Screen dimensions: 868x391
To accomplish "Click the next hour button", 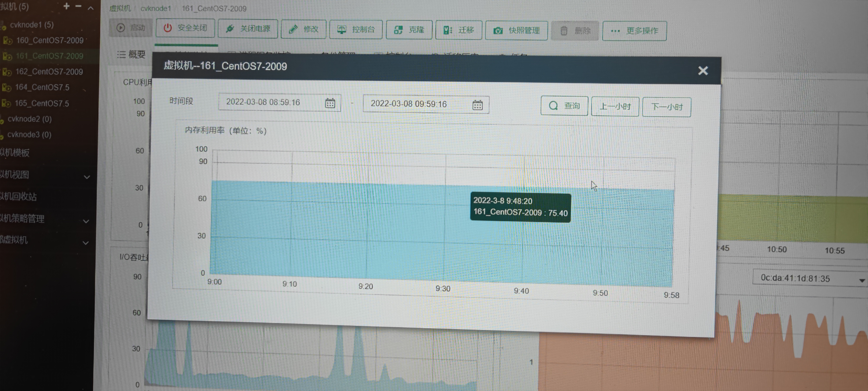I will tap(666, 107).
